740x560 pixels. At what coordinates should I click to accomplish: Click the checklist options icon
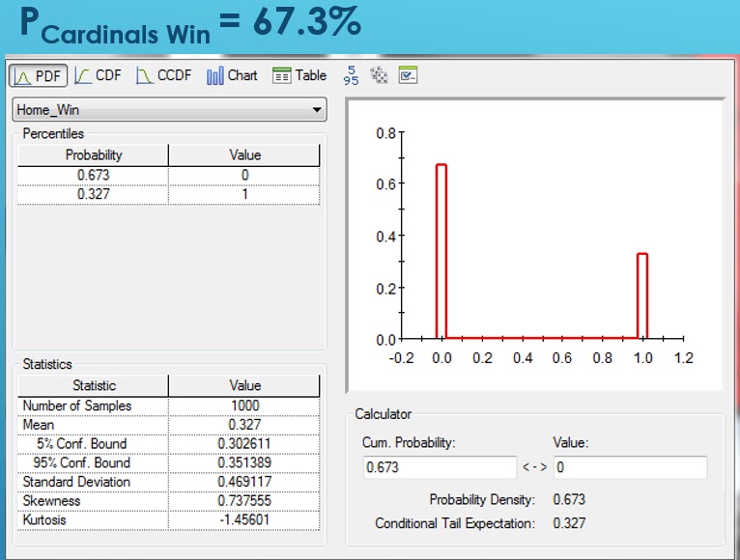click(x=408, y=75)
